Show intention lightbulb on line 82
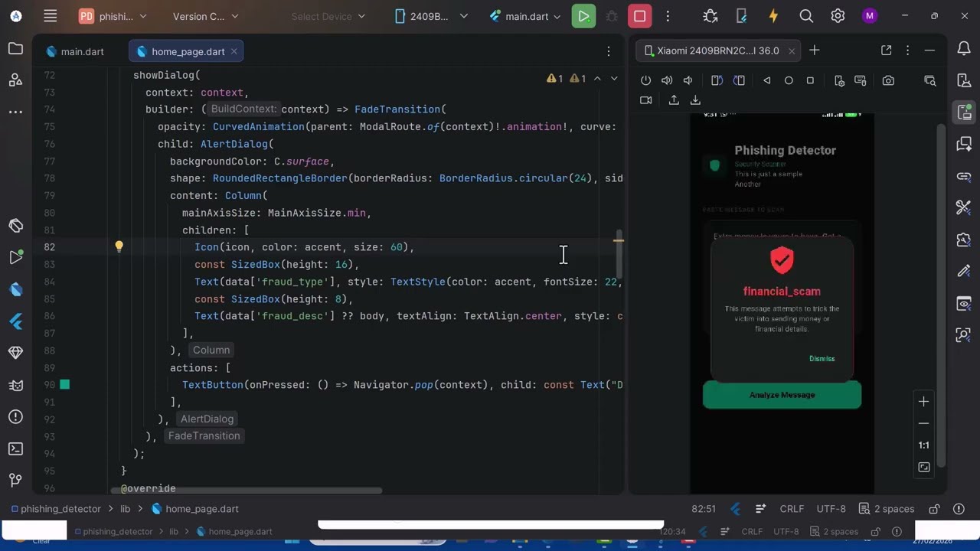 pos(119,246)
